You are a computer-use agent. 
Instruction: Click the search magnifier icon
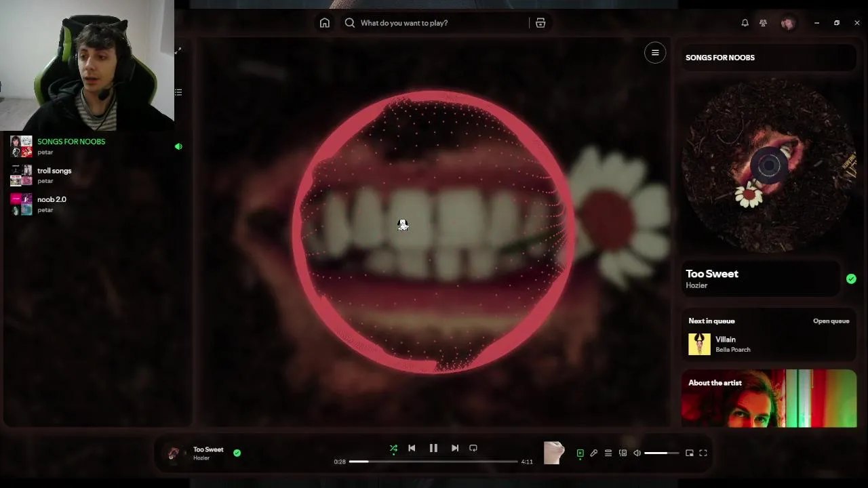pyautogui.click(x=350, y=23)
